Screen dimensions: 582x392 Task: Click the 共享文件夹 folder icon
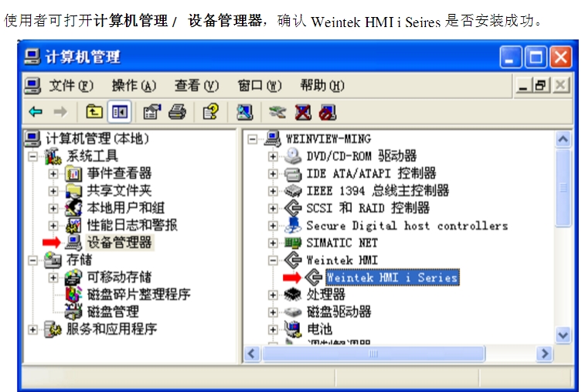[73, 191]
